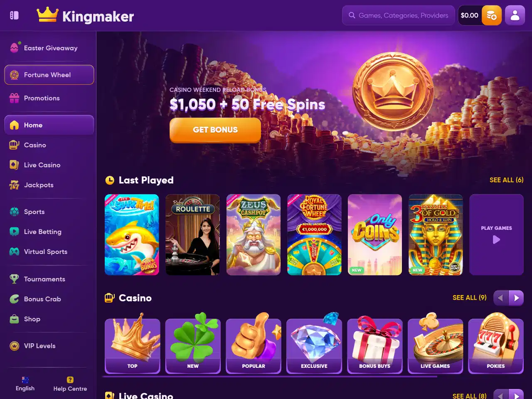Open the Pokies slot machine tile
The image size is (532, 399).
point(496,344)
